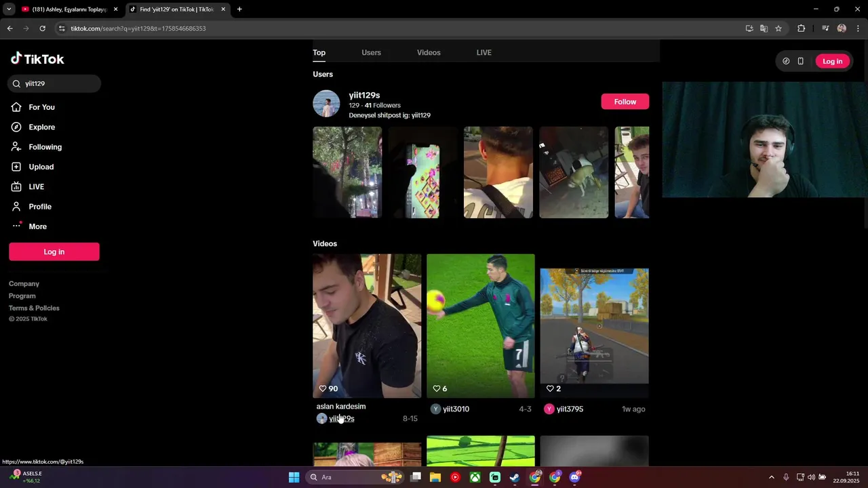The height and width of the screenshot is (488, 868).
Task: Open Profile from the sidebar
Action: 39,207
